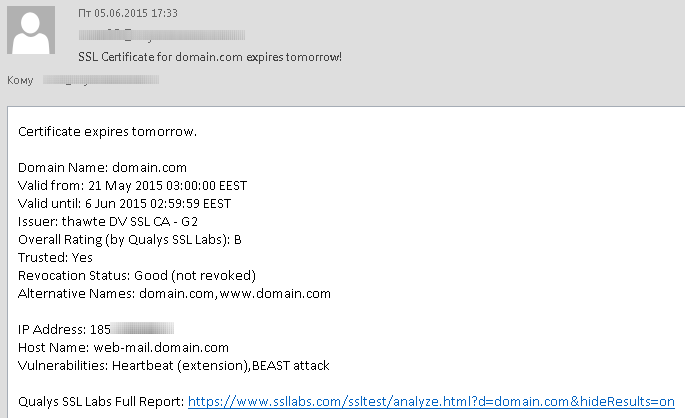
Task: Click the Alternative Names line
Action: (174, 293)
